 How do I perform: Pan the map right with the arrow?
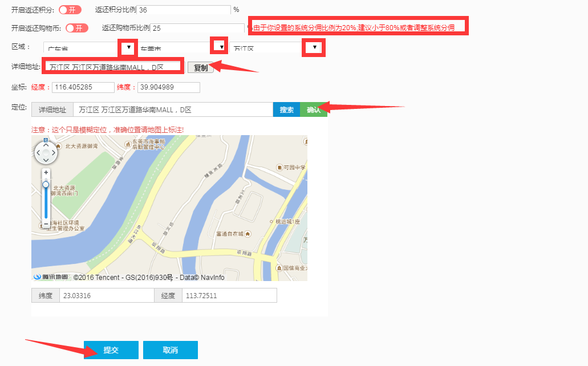click(54, 153)
